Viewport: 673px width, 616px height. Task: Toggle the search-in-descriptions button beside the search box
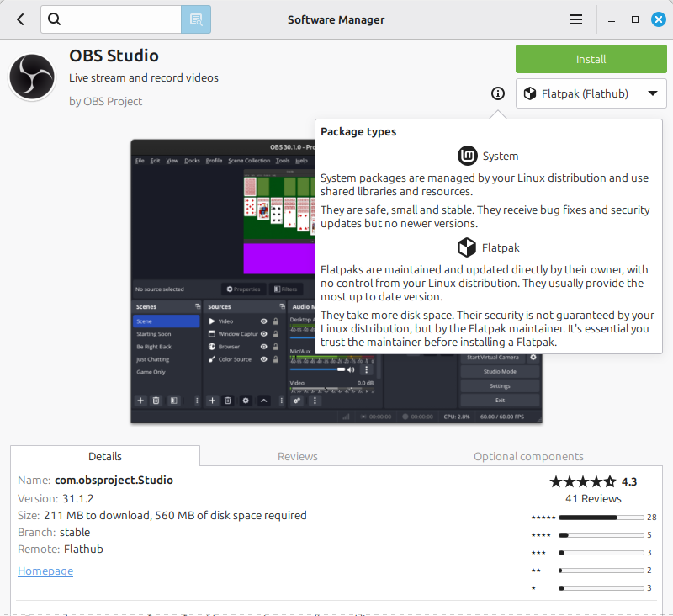[x=196, y=19]
